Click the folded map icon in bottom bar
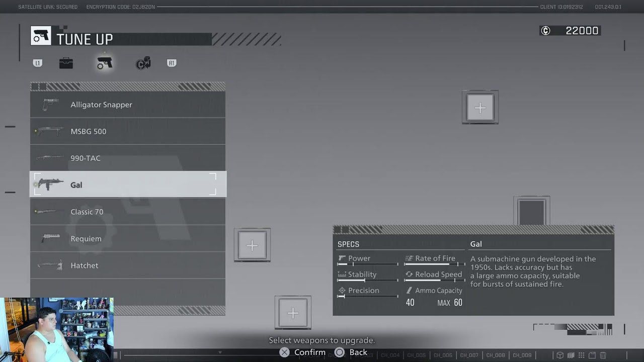The image size is (644, 362). 571,355
